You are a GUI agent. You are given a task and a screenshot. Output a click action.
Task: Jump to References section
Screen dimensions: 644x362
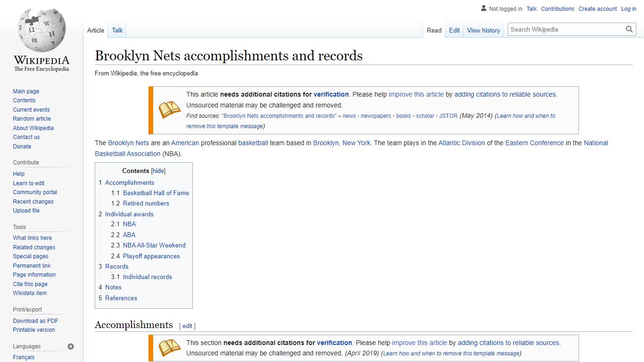point(121,298)
